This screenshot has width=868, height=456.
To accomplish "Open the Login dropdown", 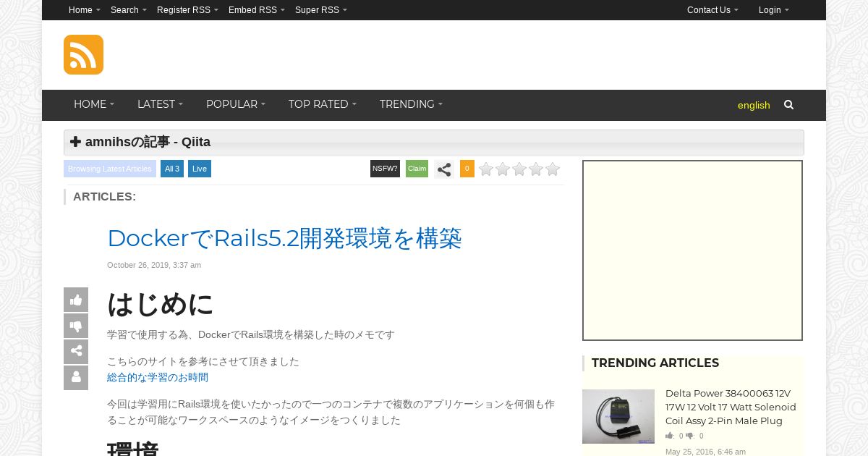I will (774, 10).
